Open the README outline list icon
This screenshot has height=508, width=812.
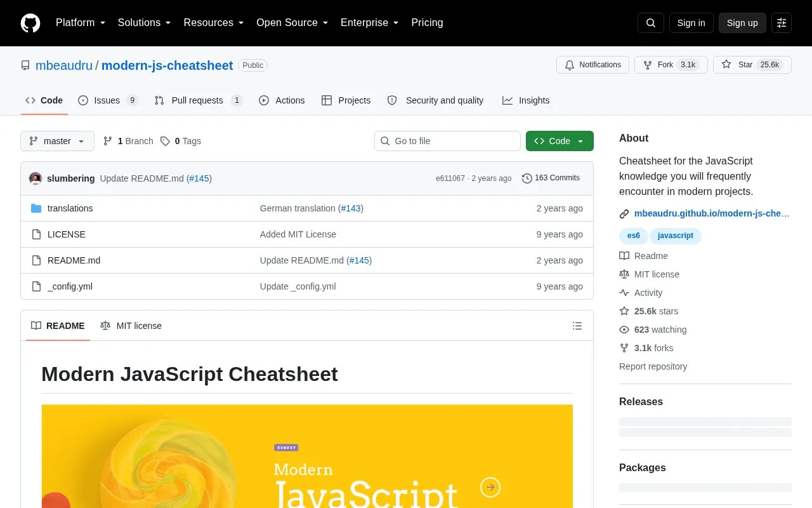[x=577, y=326]
